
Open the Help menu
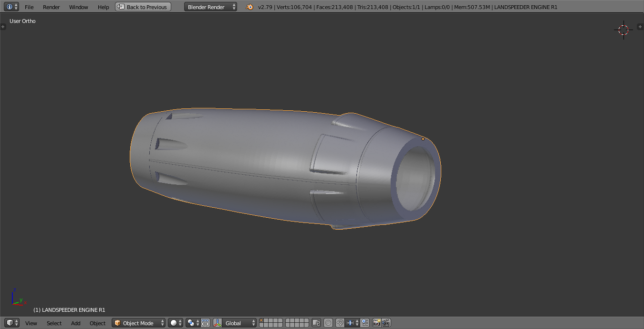(x=103, y=7)
